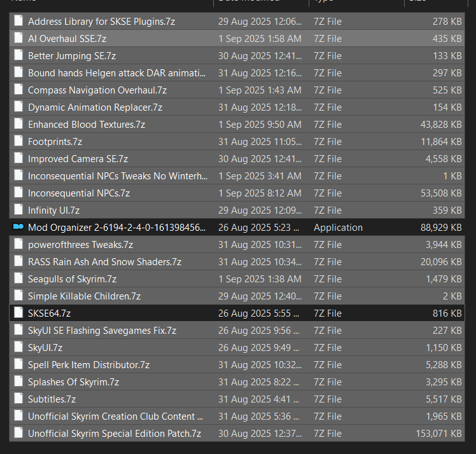Select the file name Subtitles.7z
476x454 pixels.
52,399
